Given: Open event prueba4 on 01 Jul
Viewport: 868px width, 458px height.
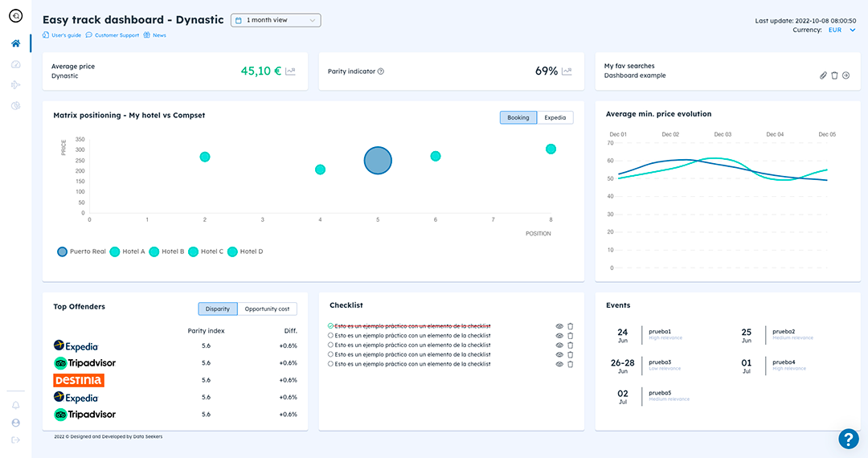Looking at the screenshot, I should (x=773, y=365).
